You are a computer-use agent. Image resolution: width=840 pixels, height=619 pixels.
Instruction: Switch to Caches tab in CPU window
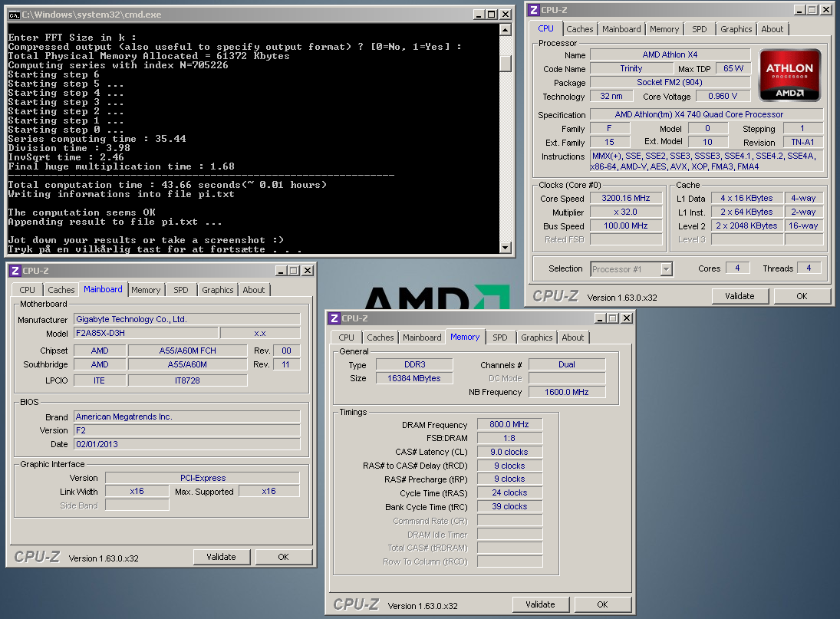tap(580, 29)
